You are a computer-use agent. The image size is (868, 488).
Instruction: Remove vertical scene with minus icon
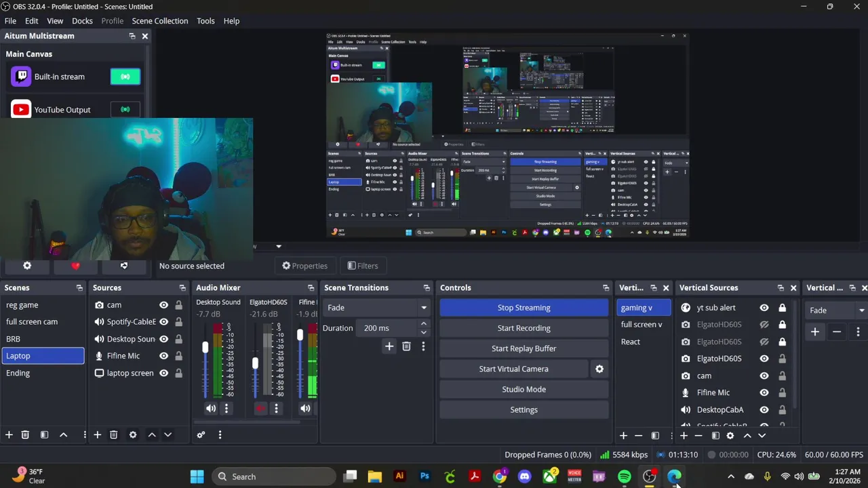pos(638,436)
